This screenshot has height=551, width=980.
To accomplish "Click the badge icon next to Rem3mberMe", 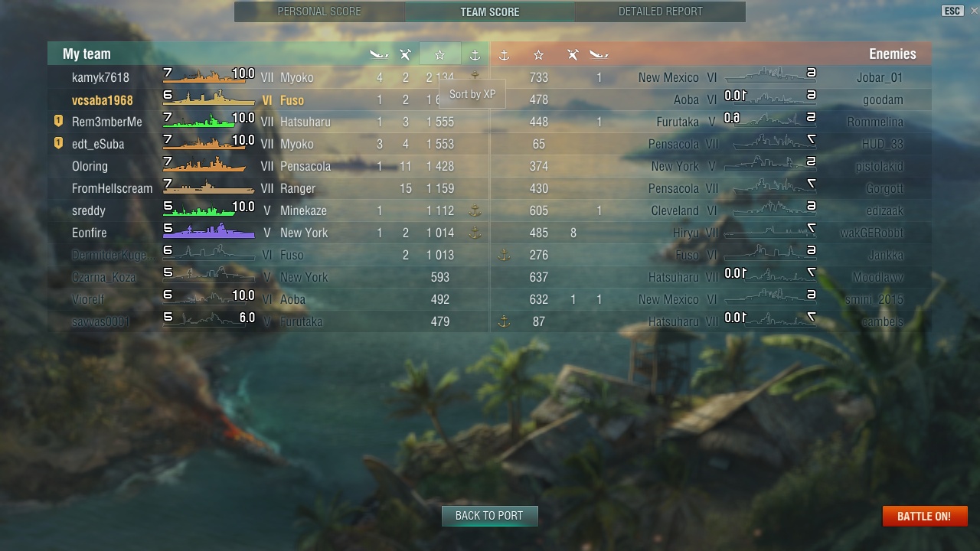I will [58, 122].
